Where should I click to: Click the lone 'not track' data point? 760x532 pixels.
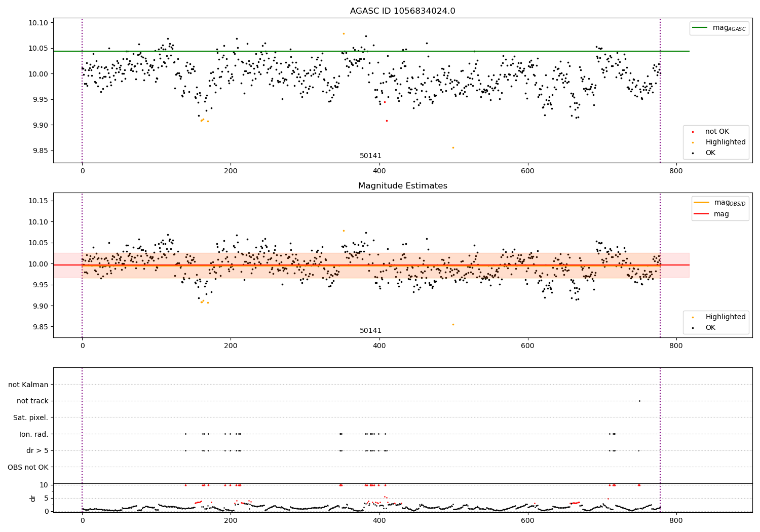pyautogui.click(x=639, y=401)
